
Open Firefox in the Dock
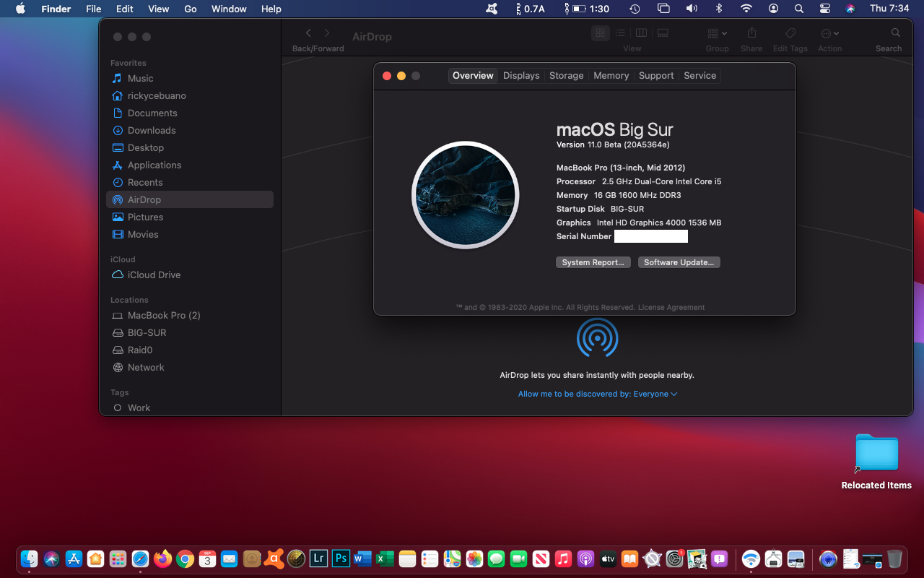tap(162, 558)
